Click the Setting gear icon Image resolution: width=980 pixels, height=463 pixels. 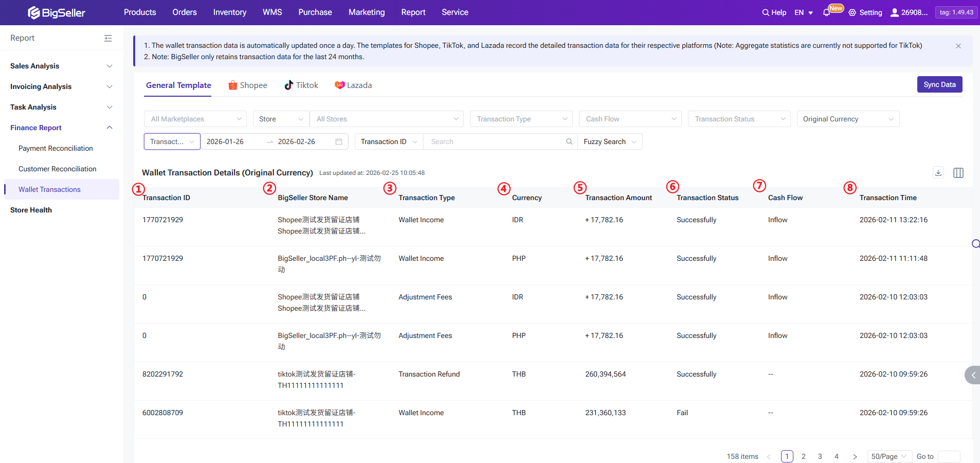click(x=852, y=12)
